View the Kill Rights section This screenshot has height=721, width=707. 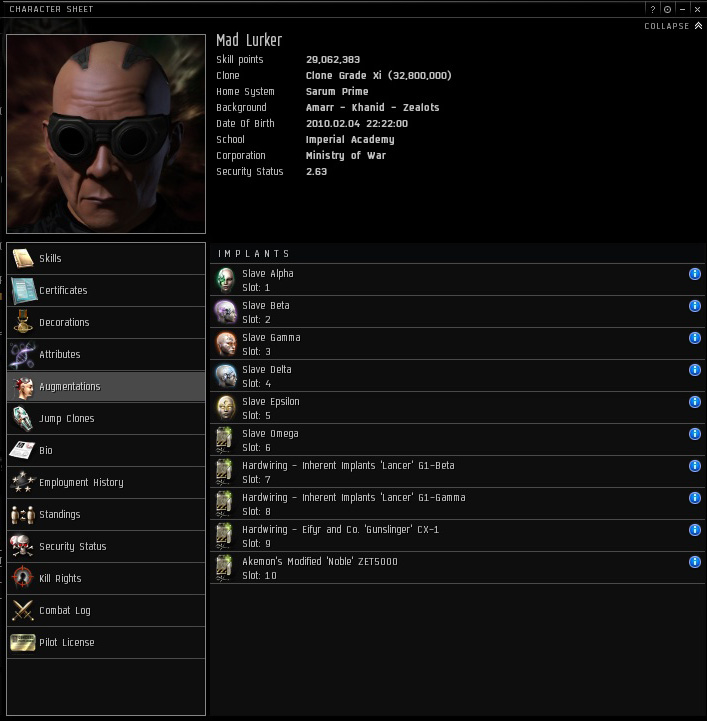[x=106, y=578]
